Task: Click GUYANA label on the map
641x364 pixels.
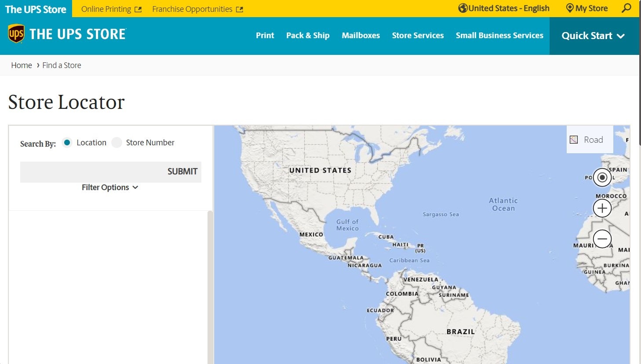Action: [444, 288]
